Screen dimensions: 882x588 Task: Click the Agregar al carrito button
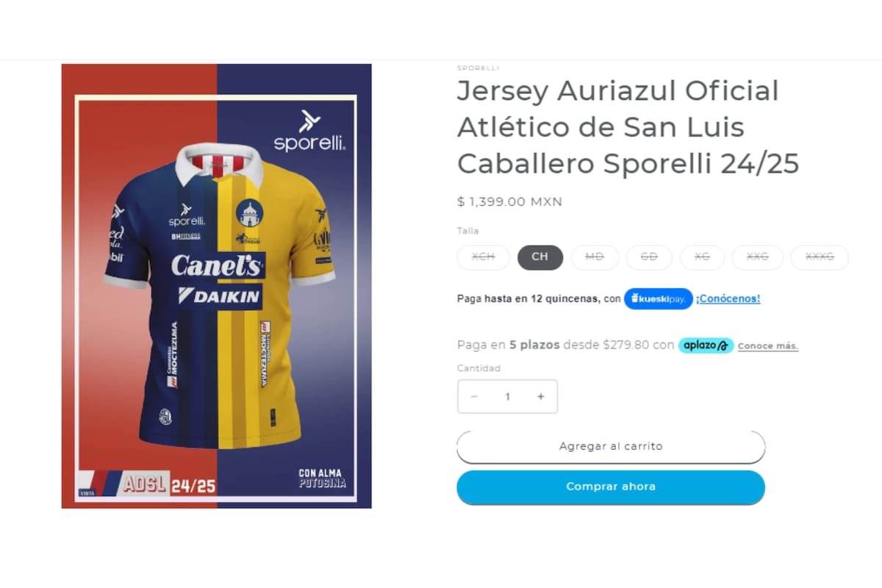coord(611,447)
